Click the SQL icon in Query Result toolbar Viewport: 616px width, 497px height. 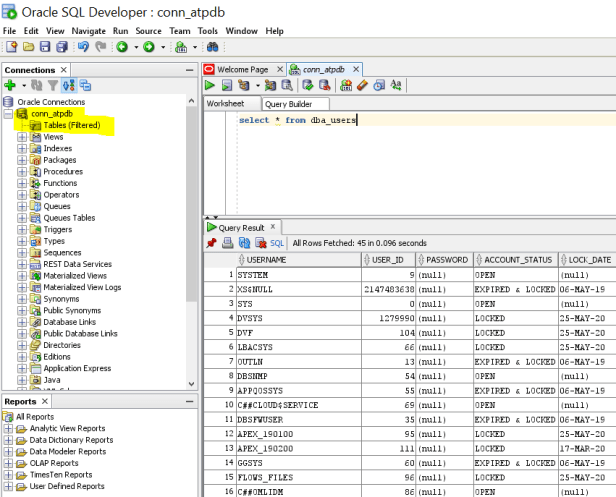coord(278,243)
